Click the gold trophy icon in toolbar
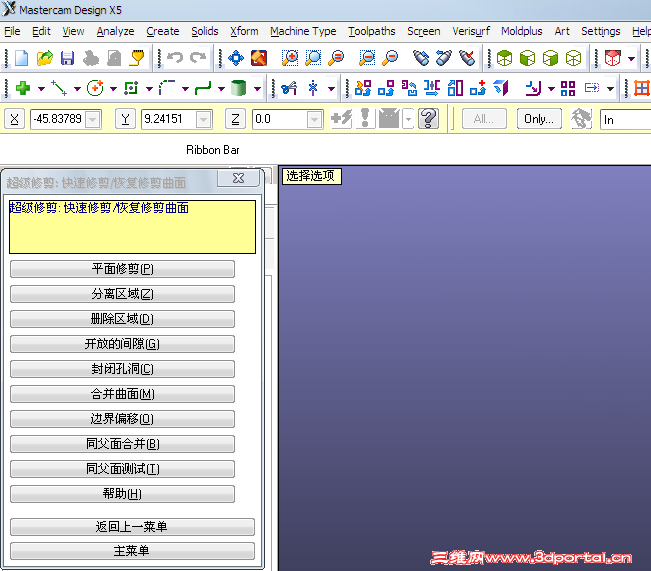Viewport: 651px width, 571px height. tap(137, 58)
